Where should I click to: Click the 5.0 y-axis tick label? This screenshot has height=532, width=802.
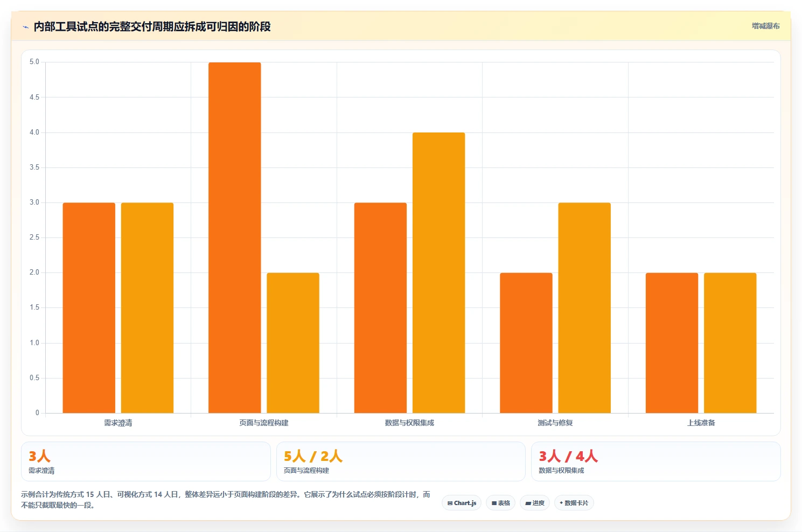[x=34, y=62]
